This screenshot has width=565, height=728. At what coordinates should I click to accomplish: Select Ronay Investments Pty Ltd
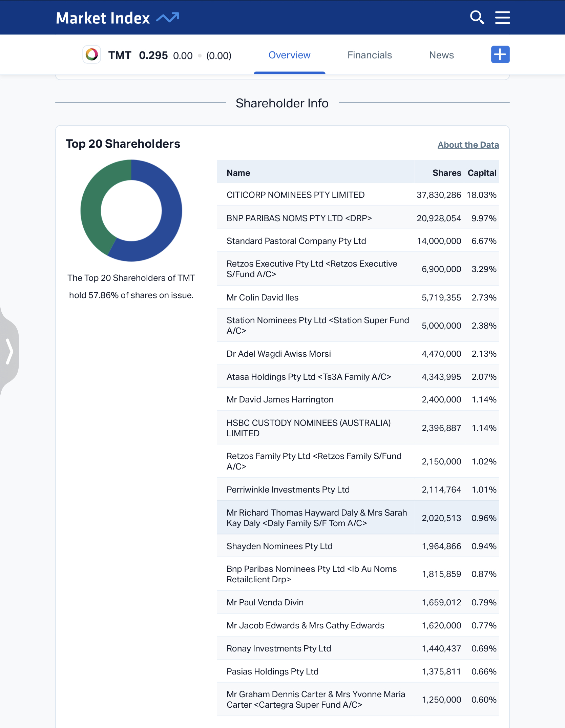279,649
